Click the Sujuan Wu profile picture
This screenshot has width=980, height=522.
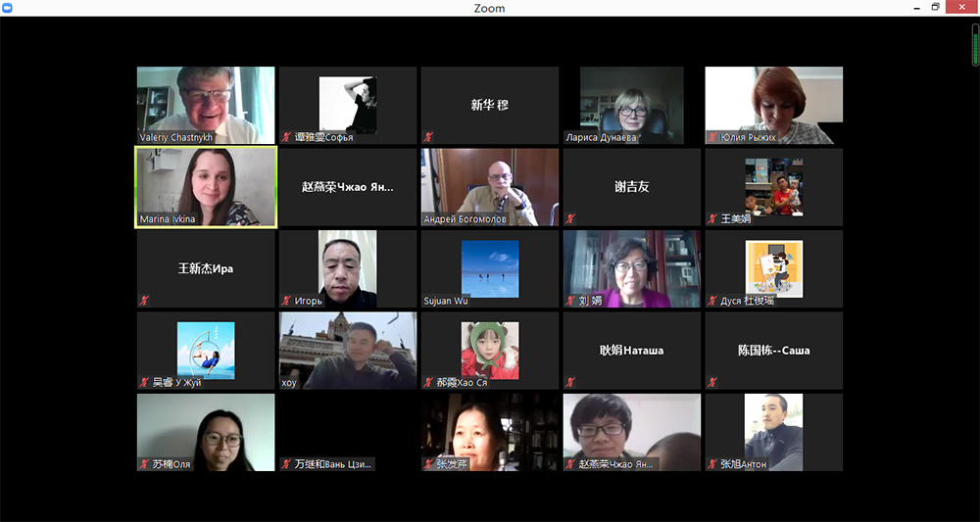(490, 267)
